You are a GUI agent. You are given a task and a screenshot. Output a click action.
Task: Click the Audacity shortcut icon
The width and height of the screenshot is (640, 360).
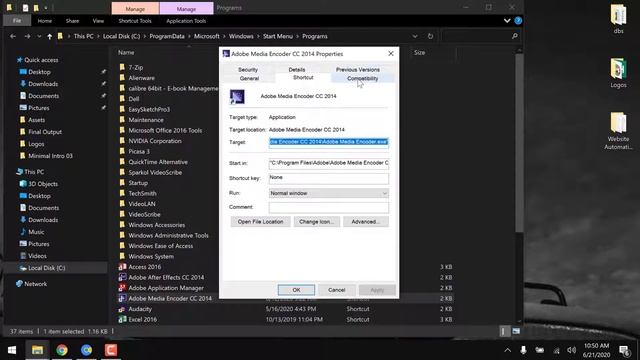pyautogui.click(x=122, y=309)
